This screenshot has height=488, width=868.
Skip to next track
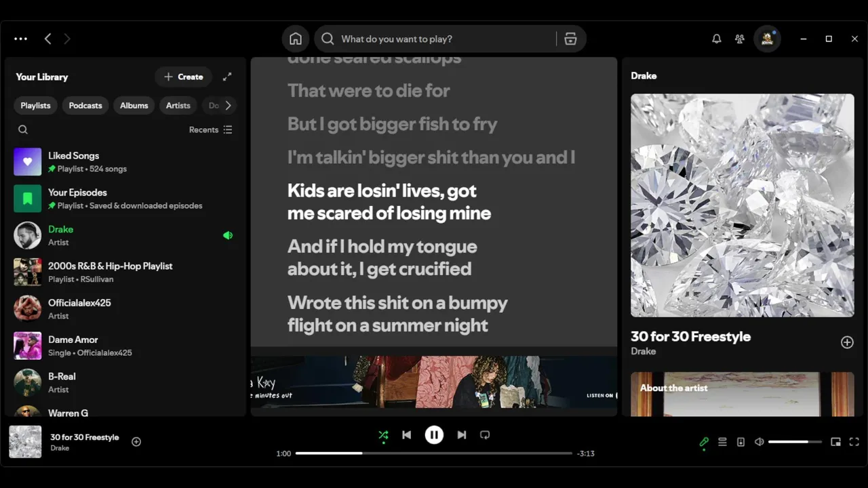tap(462, 435)
